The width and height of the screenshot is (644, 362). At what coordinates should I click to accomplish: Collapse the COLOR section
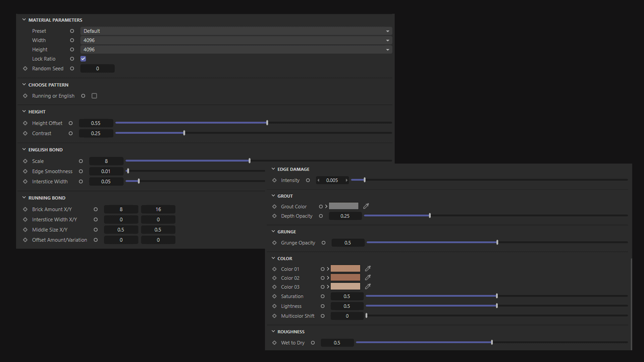point(273,258)
